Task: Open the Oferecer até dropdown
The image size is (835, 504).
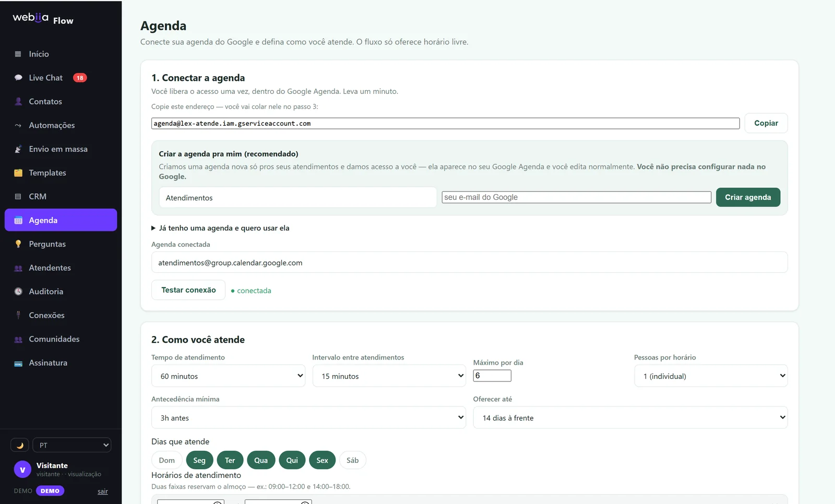Action: click(630, 417)
